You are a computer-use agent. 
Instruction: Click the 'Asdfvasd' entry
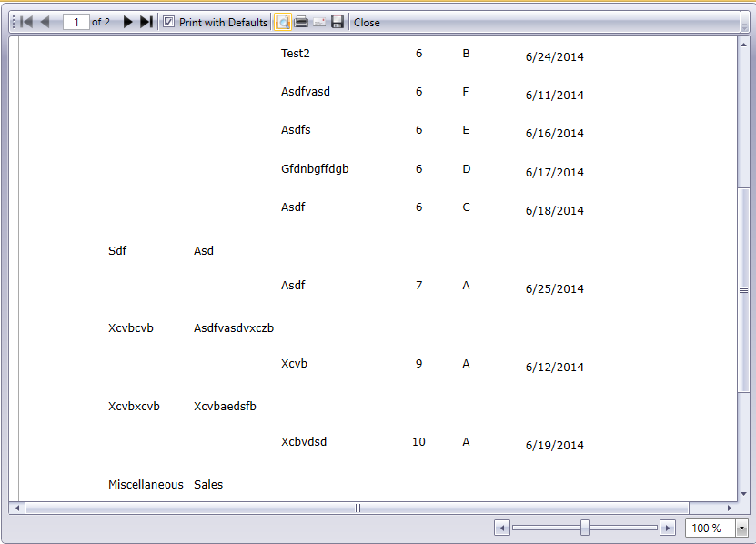tap(305, 92)
